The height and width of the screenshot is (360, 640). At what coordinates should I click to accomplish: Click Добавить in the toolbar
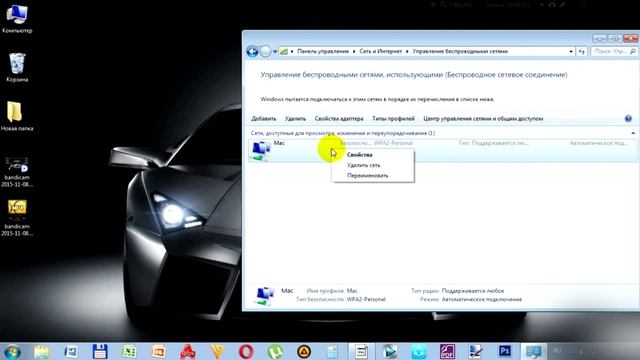[264, 119]
